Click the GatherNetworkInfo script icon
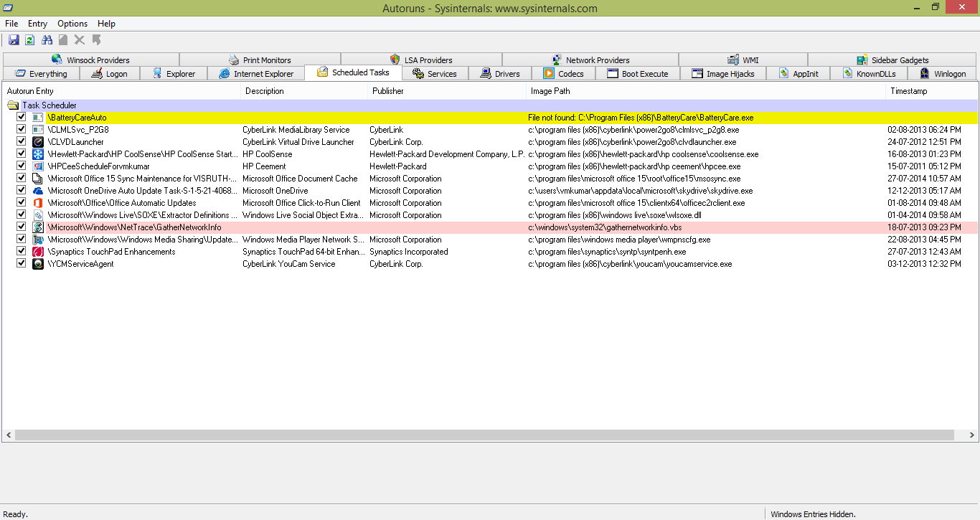The image size is (980, 520). pyautogui.click(x=38, y=227)
